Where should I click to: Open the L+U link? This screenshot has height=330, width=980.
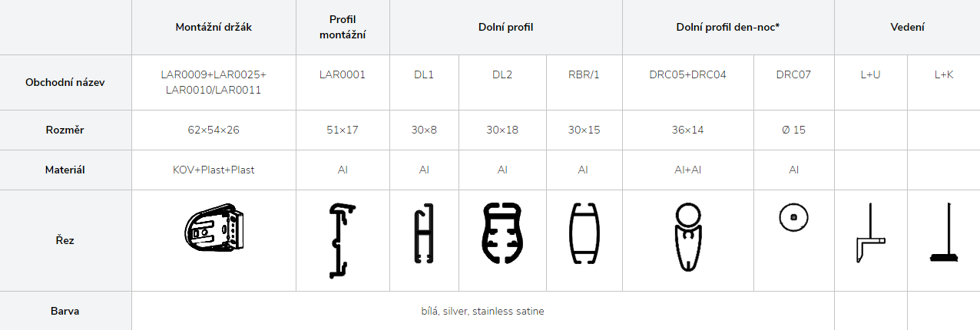click(871, 75)
